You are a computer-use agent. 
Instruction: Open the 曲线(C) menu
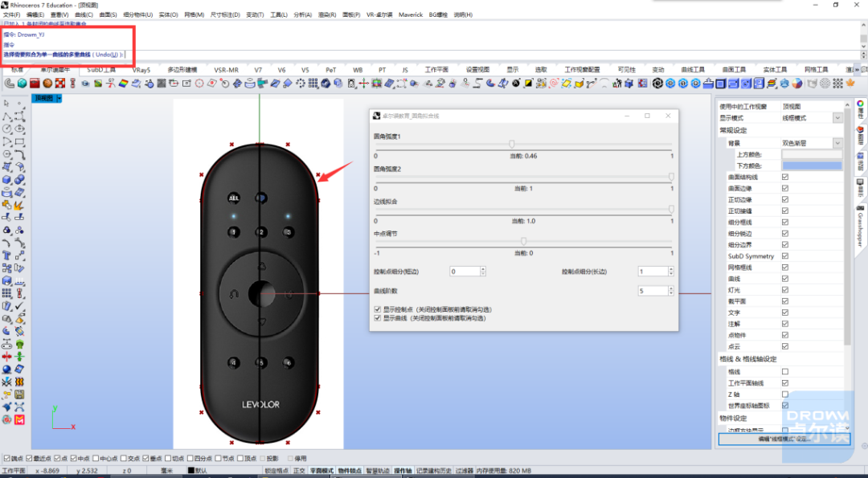(x=83, y=15)
